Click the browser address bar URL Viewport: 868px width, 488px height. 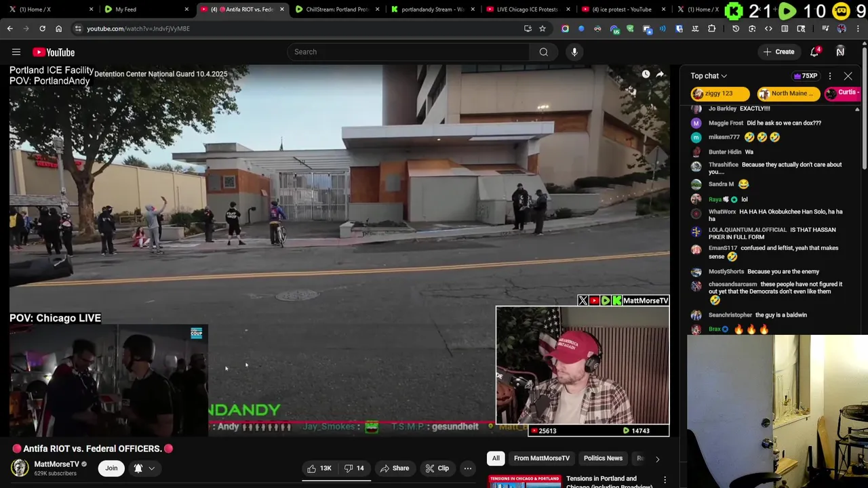[138, 28]
